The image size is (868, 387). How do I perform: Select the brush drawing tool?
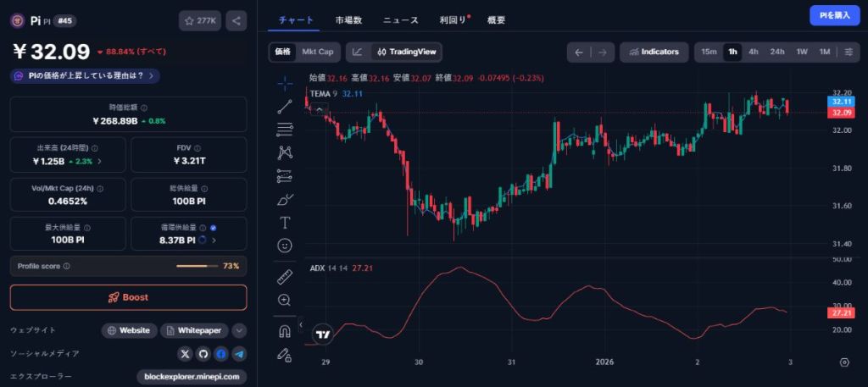coord(285,200)
